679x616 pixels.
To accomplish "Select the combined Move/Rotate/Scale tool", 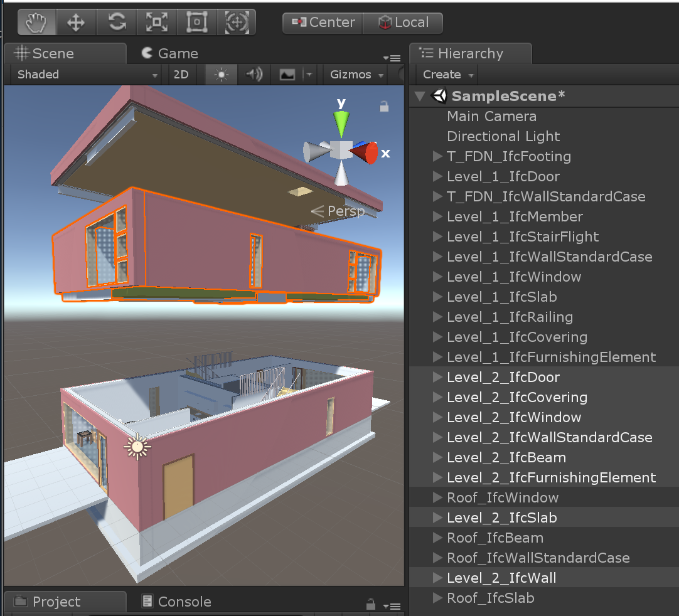I will 236,21.
